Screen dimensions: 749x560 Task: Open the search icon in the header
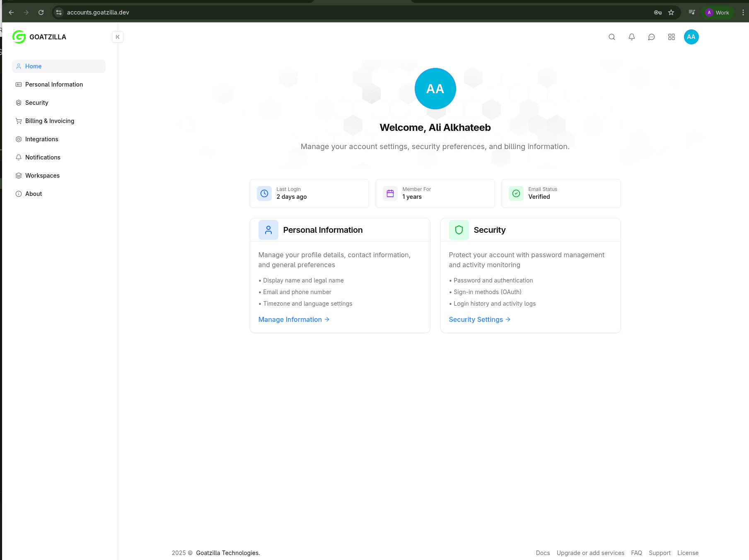tap(612, 37)
